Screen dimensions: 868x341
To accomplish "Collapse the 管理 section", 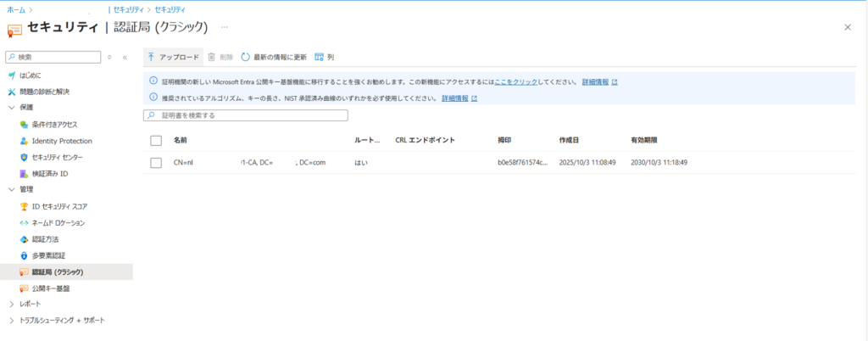I will [12, 190].
